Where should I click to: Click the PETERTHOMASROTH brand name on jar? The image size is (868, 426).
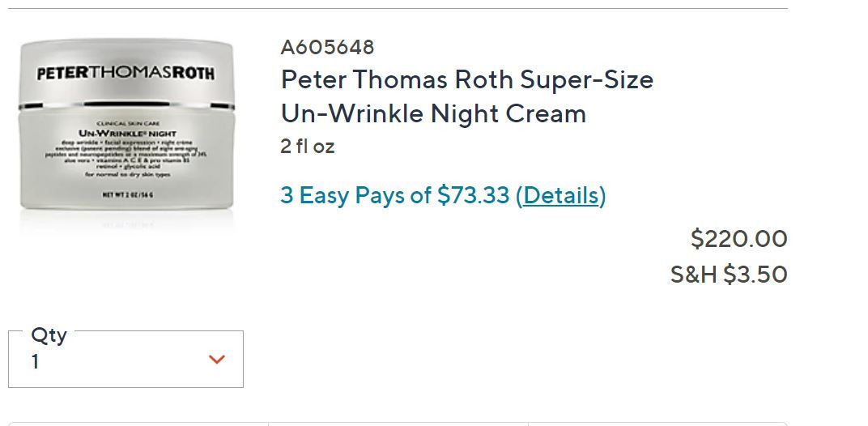pyautogui.click(x=126, y=74)
